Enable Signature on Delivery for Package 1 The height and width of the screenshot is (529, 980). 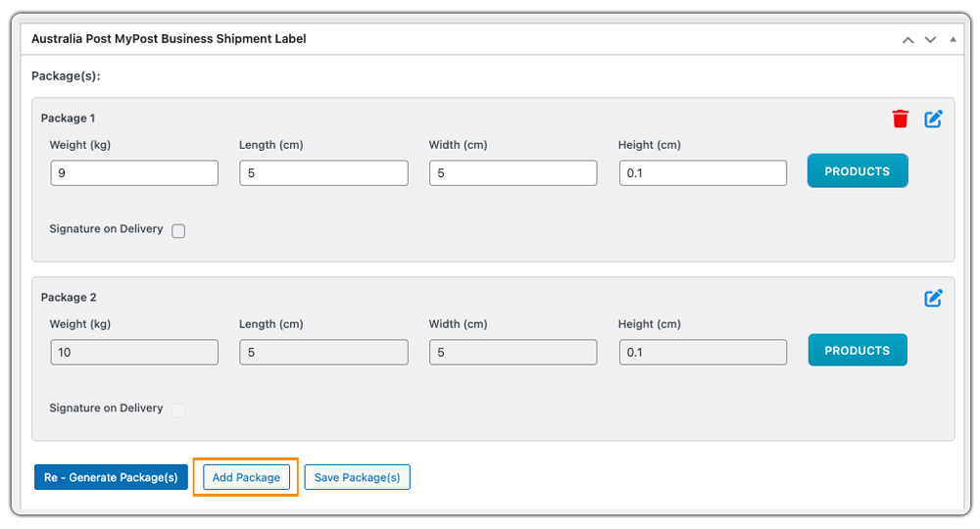178,231
